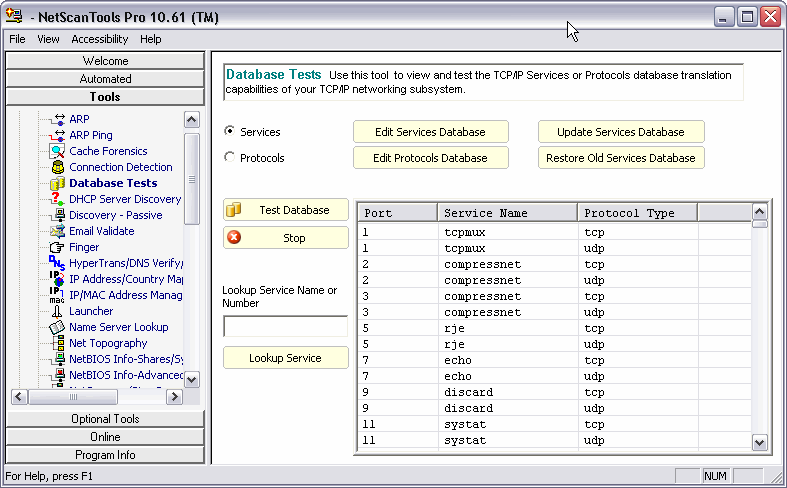Click the ARP Ping icon

click(x=58, y=135)
